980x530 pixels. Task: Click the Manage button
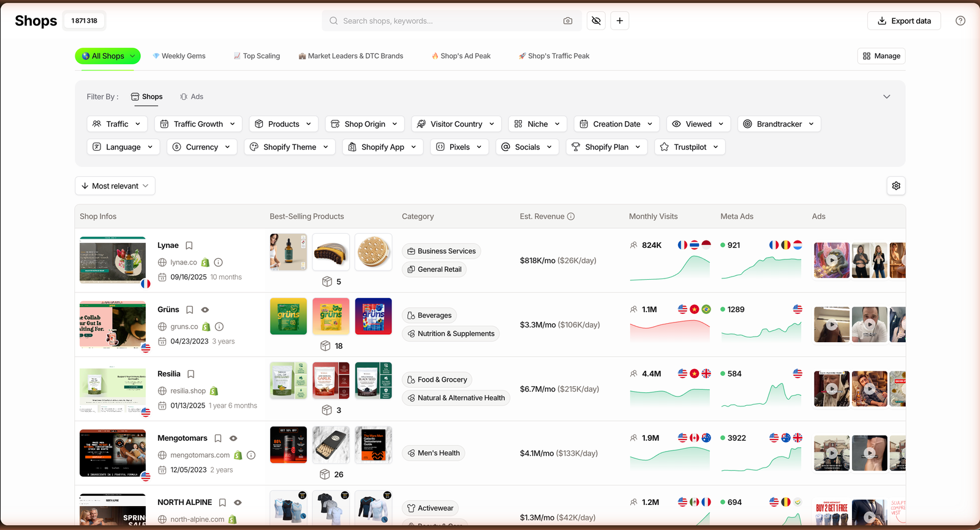click(881, 56)
